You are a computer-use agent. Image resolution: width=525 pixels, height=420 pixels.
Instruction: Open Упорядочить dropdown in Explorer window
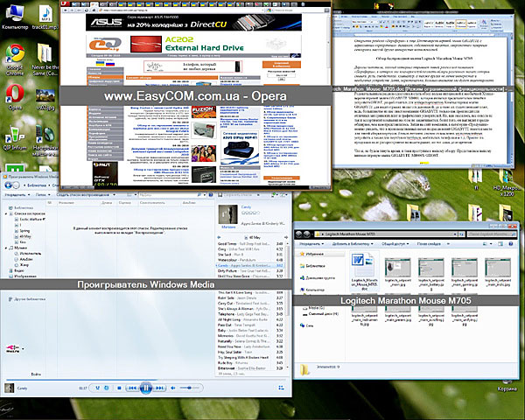pyautogui.click(x=311, y=244)
